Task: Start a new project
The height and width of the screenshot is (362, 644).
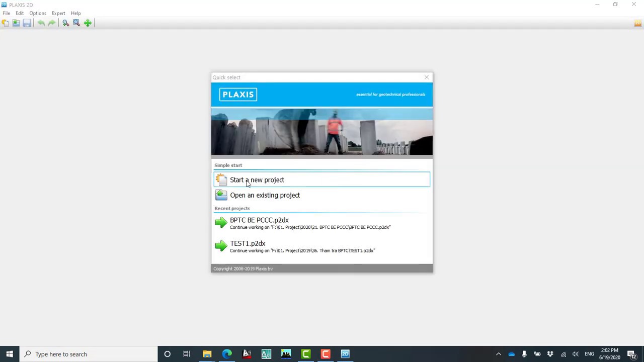Action: [x=322, y=179]
